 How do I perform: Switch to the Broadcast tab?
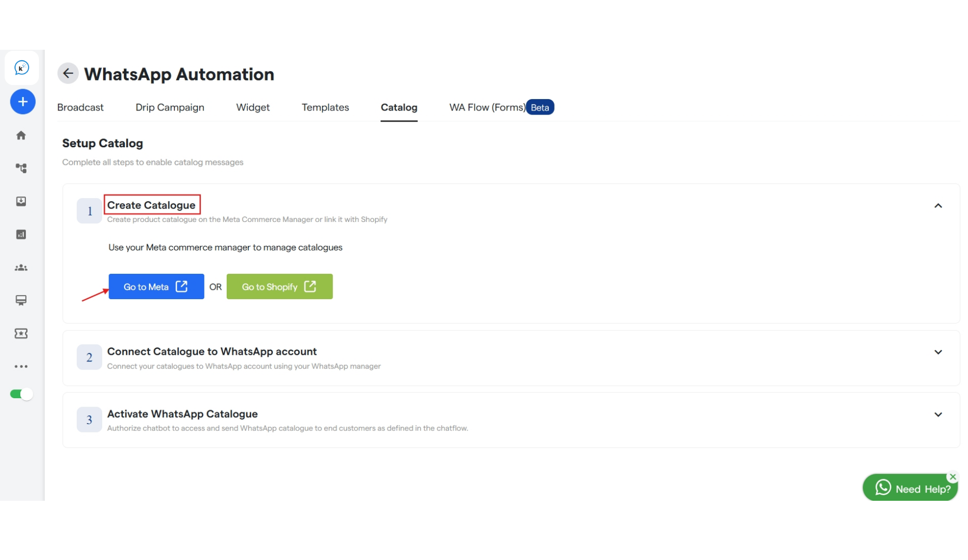point(80,107)
